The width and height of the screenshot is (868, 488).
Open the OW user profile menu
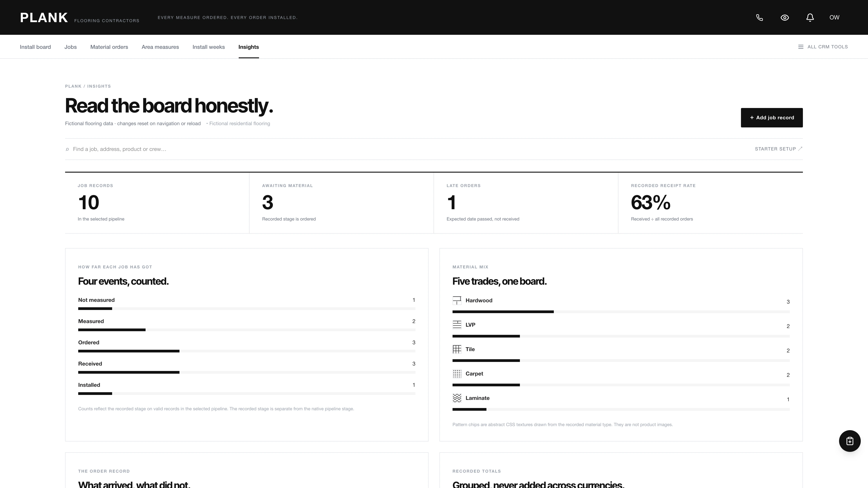(x=834, y=18)
